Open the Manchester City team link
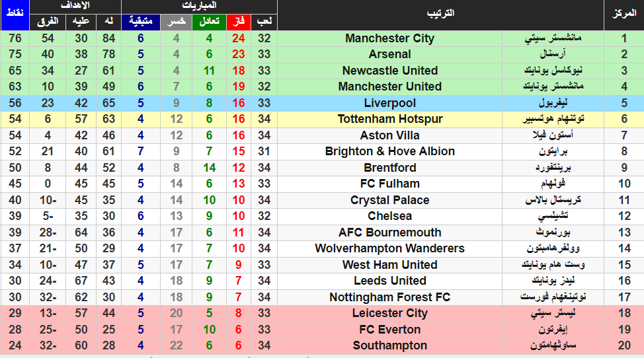Image resolution: width=644 pixels, height=358 pixels. pyautogui.click(x=389, y=38)
